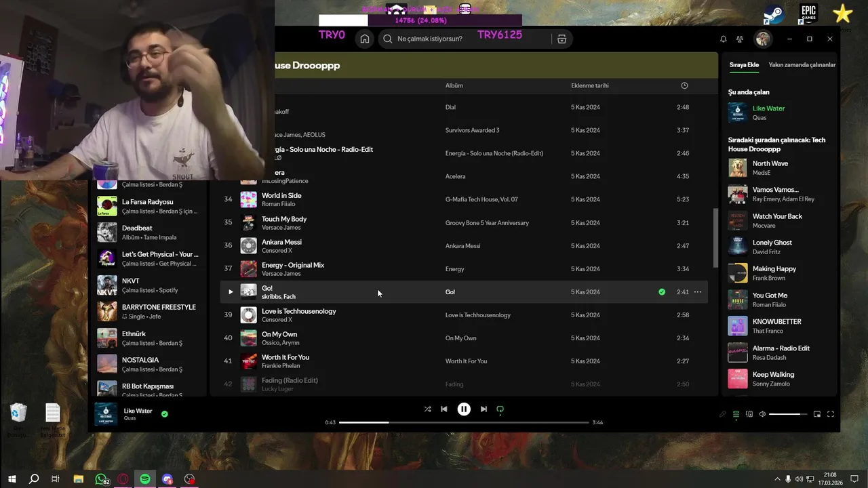
Task: Toggle saved checkmark on Go! row
Action: coord(662,292)
